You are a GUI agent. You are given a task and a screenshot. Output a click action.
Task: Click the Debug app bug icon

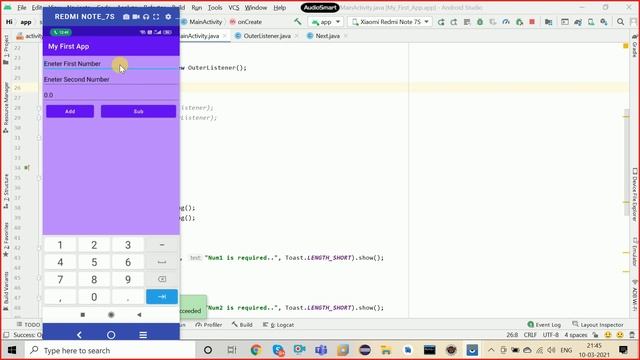(x=480, y=22)
